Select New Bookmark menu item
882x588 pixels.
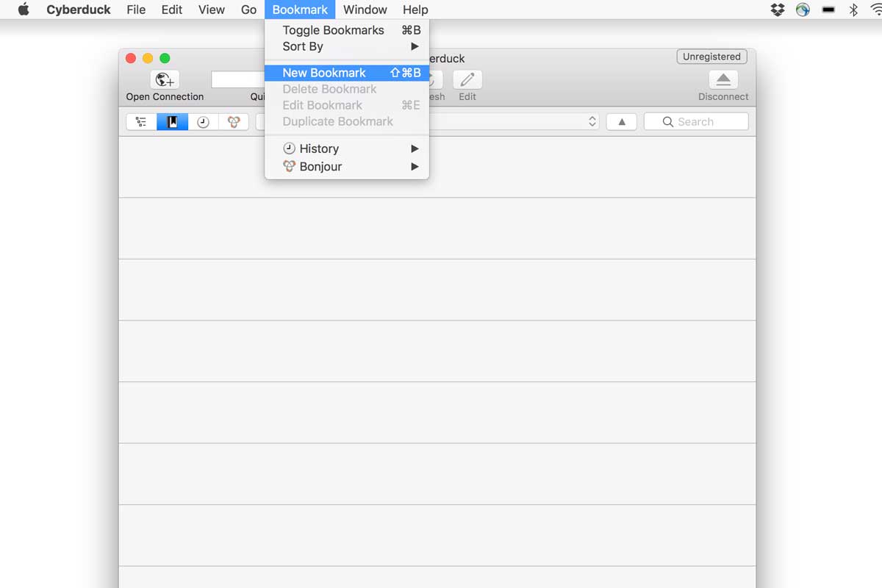pos(347,73)
